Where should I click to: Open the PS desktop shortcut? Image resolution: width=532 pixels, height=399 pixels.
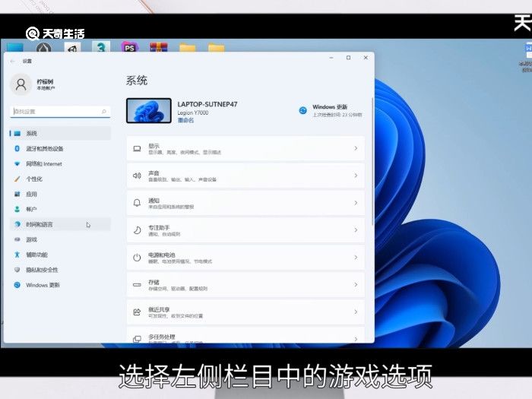[130, 47]
